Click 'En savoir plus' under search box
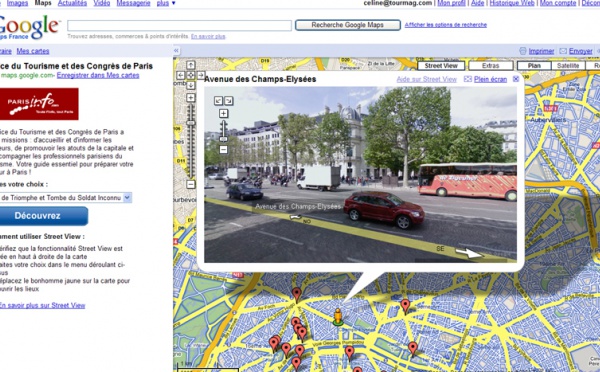The height and width of the screenshot is (372, 600). coord(208,36)
